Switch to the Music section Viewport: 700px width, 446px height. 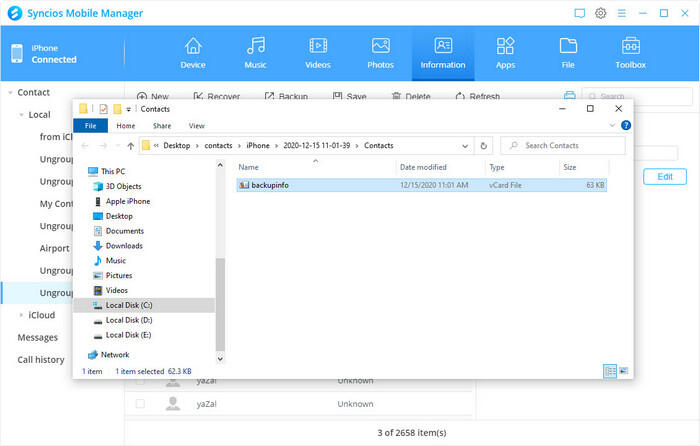(256, 53)
